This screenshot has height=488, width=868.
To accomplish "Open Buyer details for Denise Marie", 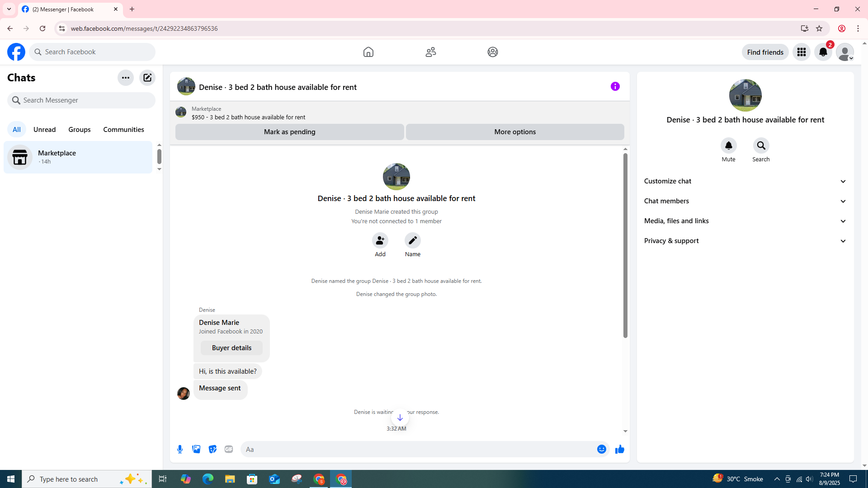I will pos(231,348).
